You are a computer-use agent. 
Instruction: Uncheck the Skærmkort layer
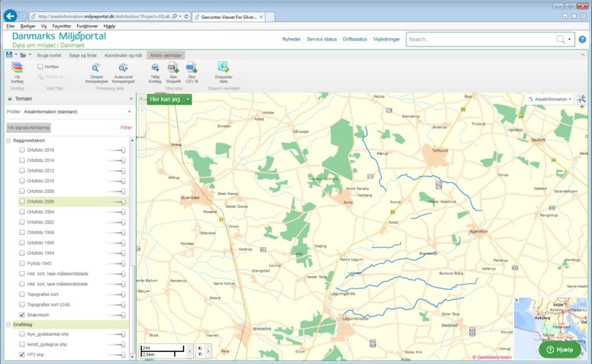click(22, 314)
